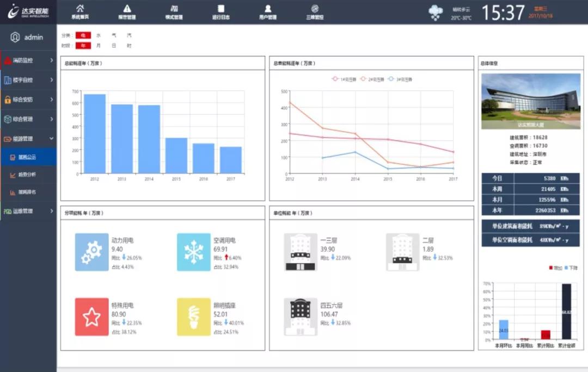Click the 报警管理 warning triangle icon

coord(127,9)
